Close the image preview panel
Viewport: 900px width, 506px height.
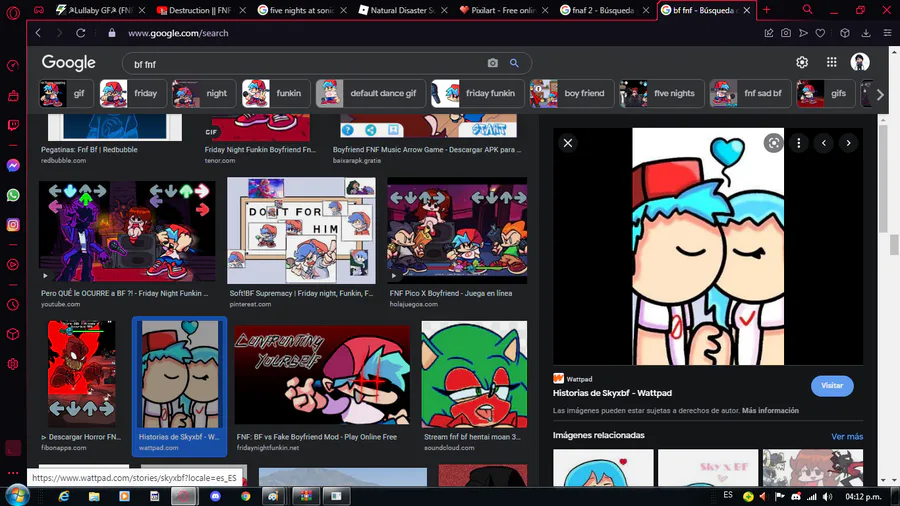tap(568, 143)
